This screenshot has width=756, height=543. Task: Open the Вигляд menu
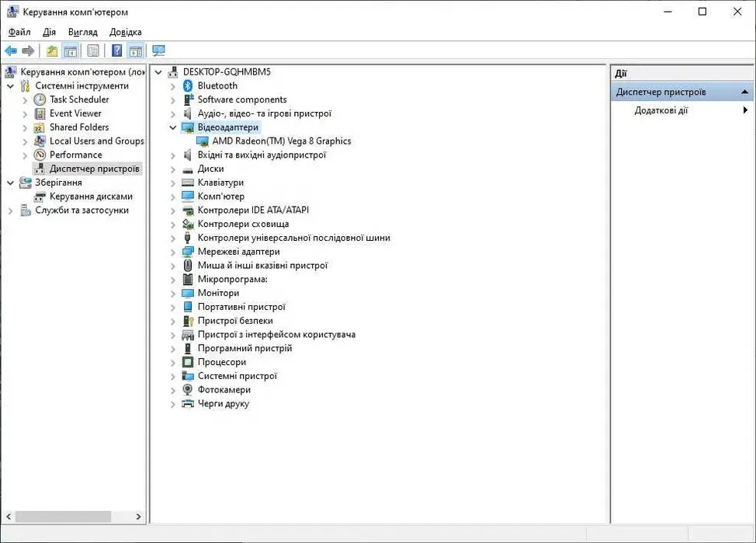pyautogui.click(x=82, y=32)
